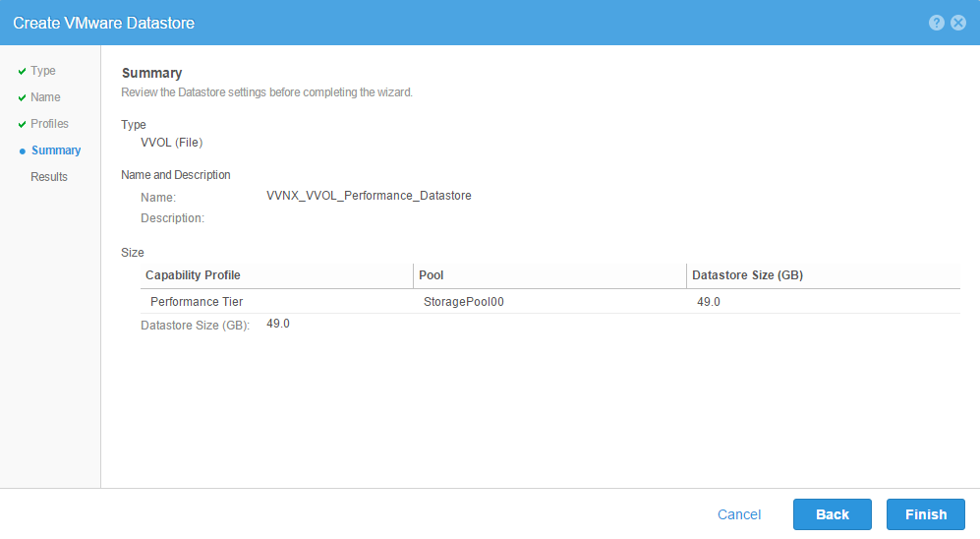Go to the Name wizard step

coord(45,97)
